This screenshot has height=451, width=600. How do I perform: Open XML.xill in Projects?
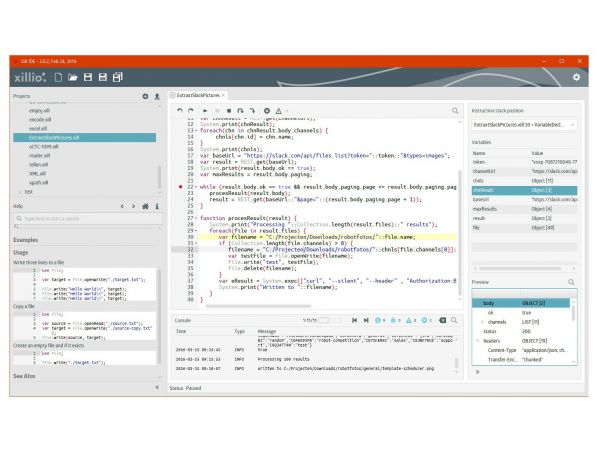coord(37,174)
